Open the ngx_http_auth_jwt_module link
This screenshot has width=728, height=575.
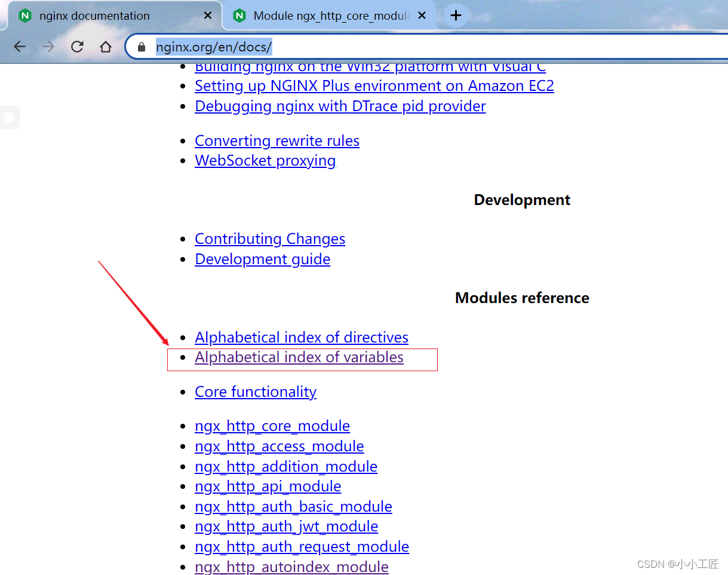pos(287,527)
